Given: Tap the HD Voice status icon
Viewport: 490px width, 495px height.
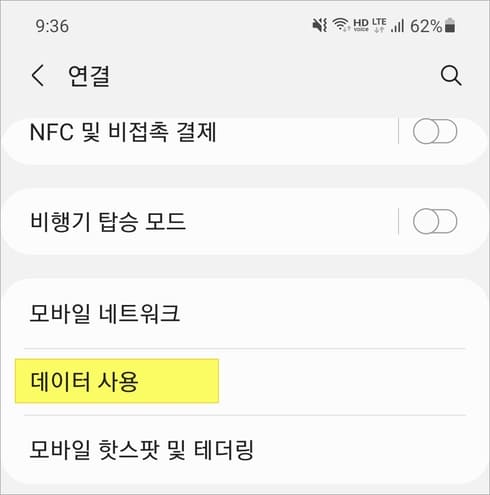Looking at the screenshot, I should (x=361, y=25).
